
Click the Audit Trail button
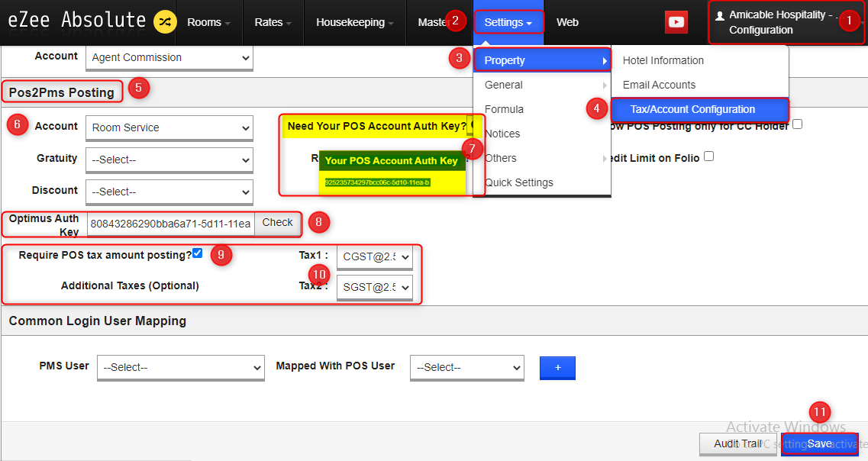click(x=738, y=444)
